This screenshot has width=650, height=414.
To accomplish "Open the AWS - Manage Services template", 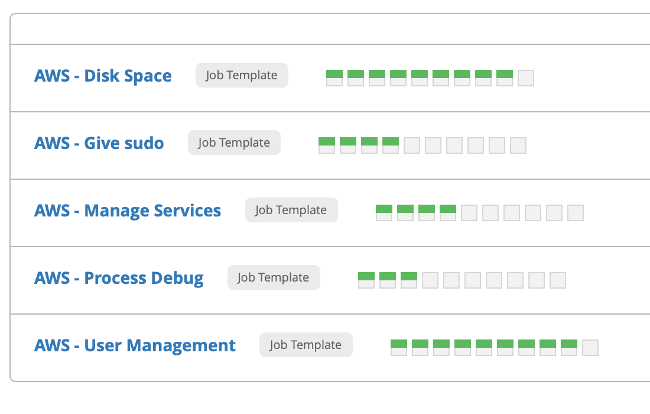I will point(128,210).
